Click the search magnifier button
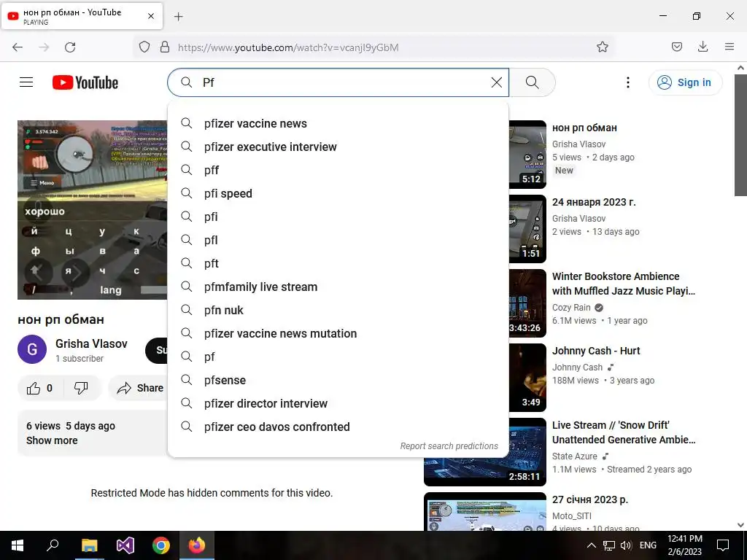The image size is (747, 560). (532, 82)
